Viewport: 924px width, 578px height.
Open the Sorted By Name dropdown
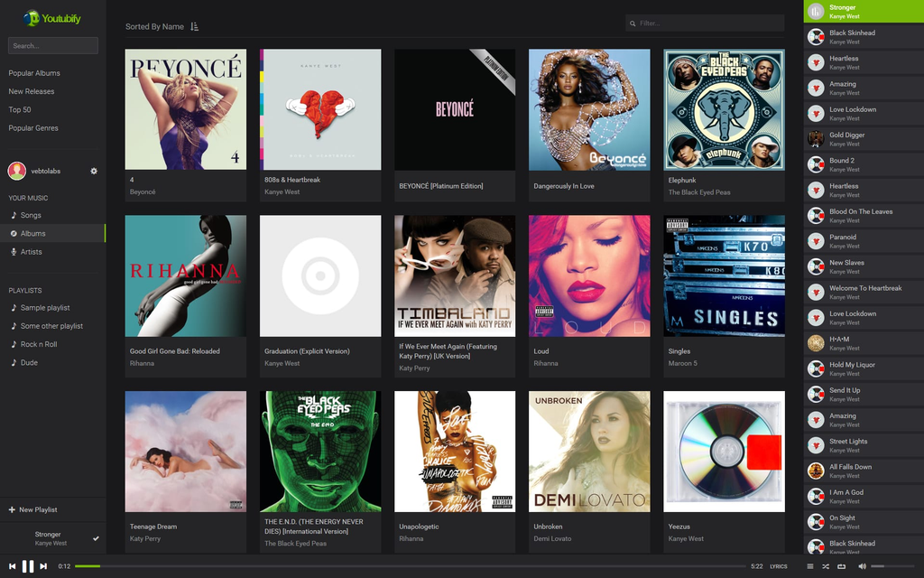154,26
